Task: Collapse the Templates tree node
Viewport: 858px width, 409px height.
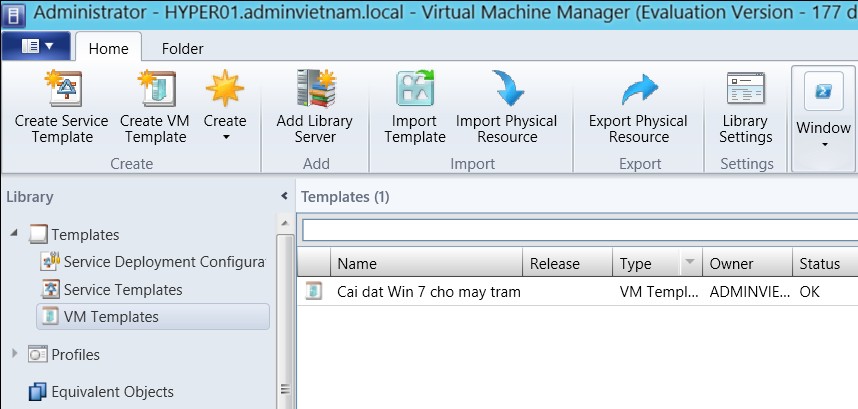Action: (14, 233)
